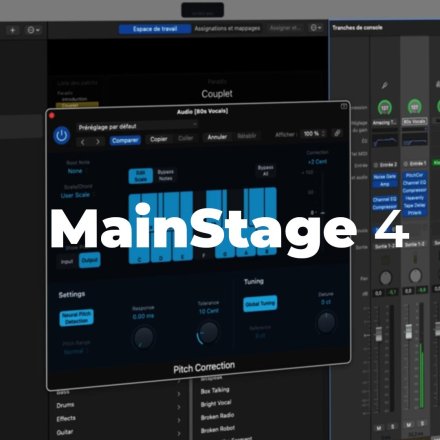The image size is (440, 440).
Task: Select the 80s Vocals channel strip name
Action: click(415, 122)
